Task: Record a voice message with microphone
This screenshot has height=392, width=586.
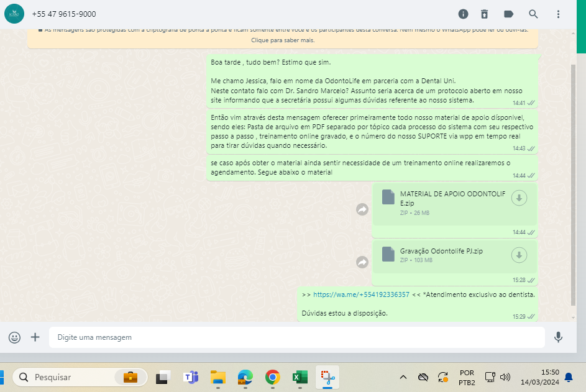Action: tap(558, 337)
